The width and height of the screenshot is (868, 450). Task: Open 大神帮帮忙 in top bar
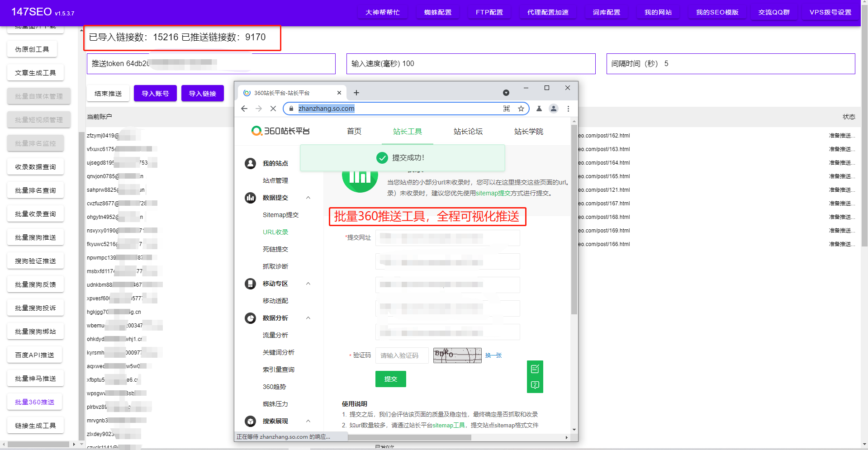383,12
